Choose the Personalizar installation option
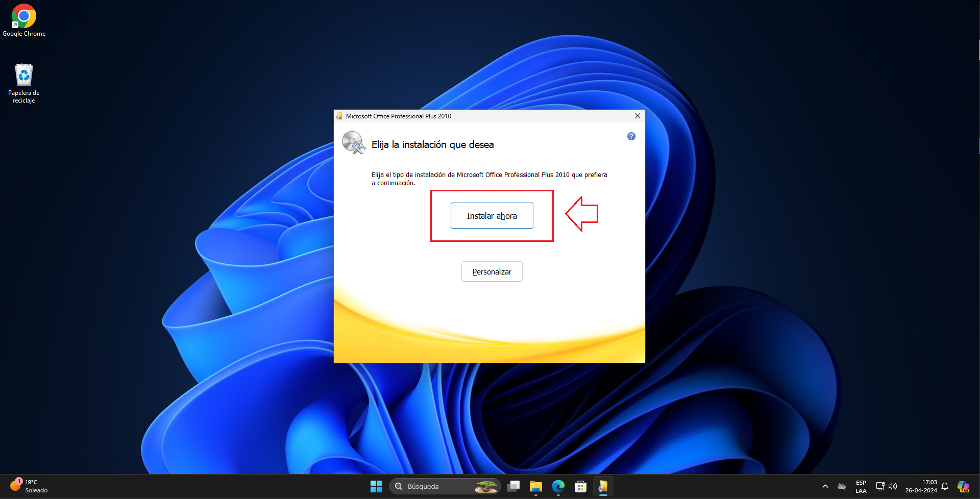The height and width of the screenshot is (499, 980). click(x=492, y=271)
